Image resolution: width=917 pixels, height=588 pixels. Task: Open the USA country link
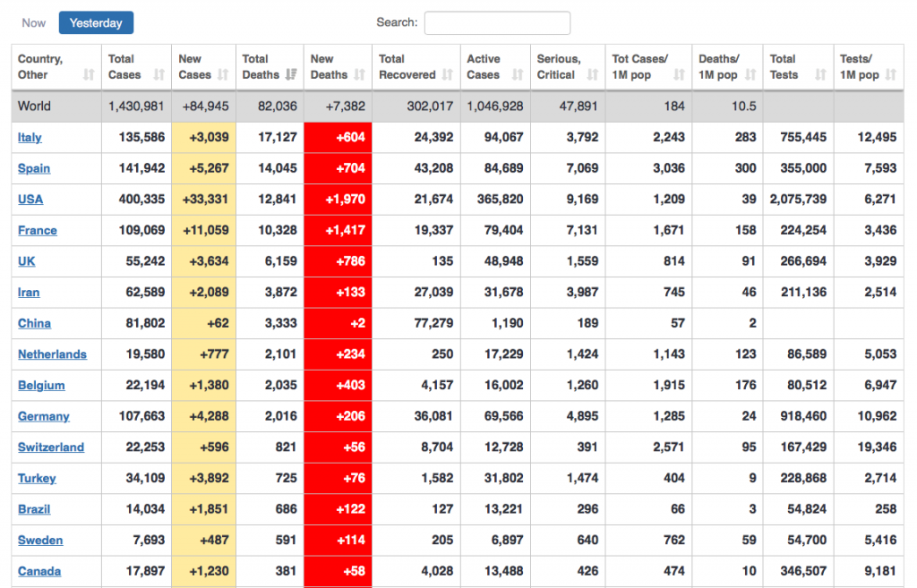pos(30,200)
